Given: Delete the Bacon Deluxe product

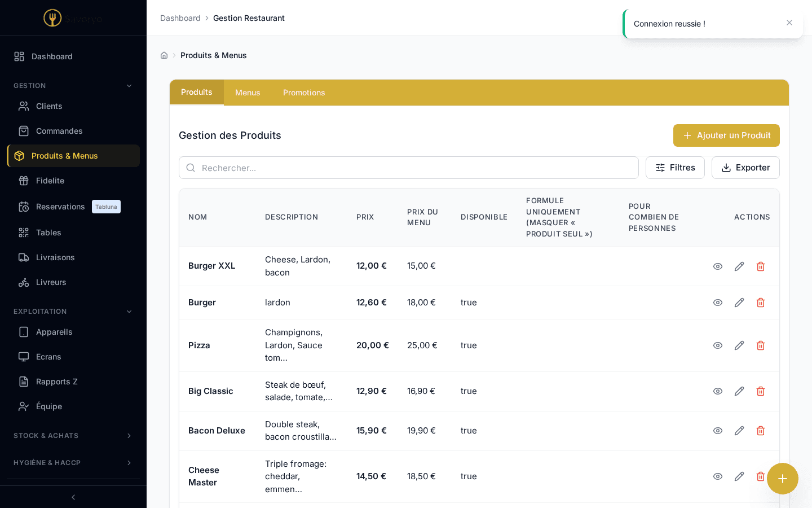Looking at the screenshot, I should [761, 431].
